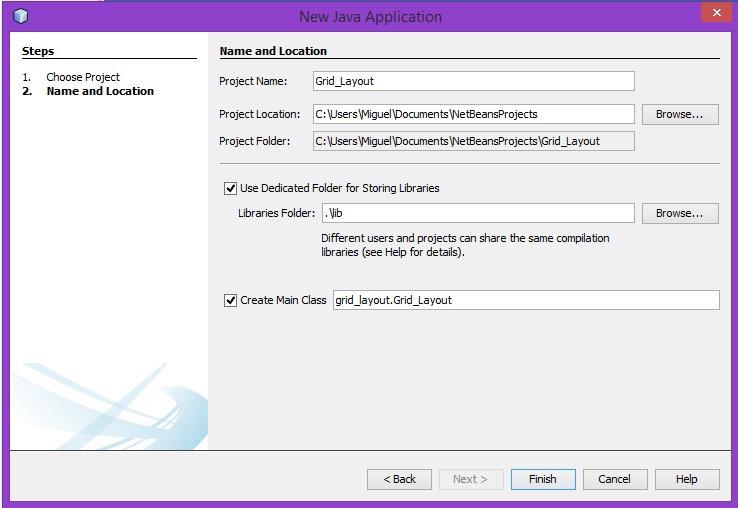The height and width of the screenshot is (508, 738).
Task: Click the Project Location path field
Action: (473, 114)
